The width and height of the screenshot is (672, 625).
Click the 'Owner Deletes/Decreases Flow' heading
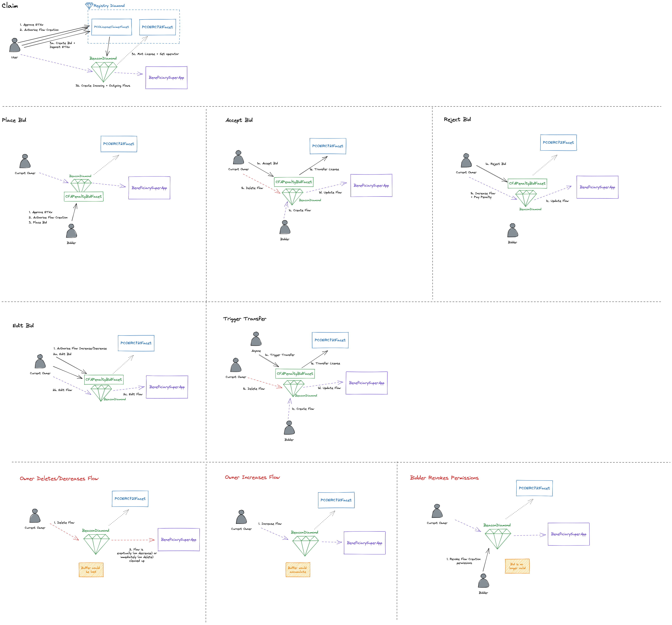click(x=59, y=478)
